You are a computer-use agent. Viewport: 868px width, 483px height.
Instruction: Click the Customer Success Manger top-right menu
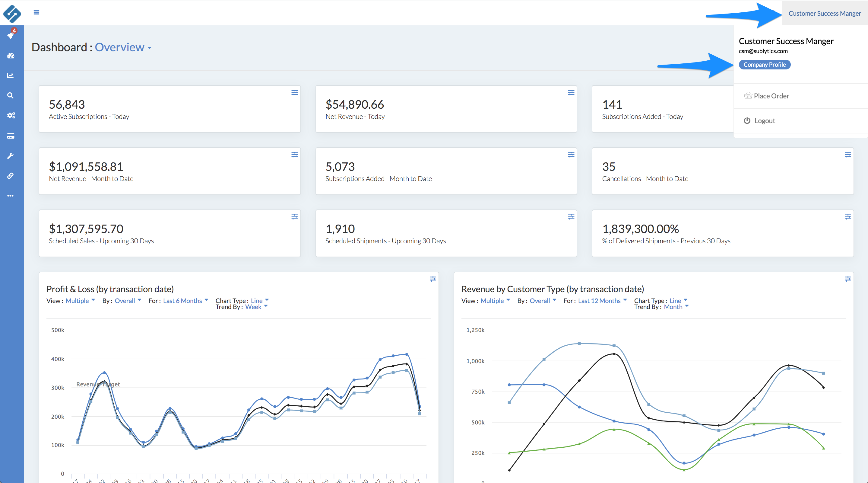click(824, 14)
